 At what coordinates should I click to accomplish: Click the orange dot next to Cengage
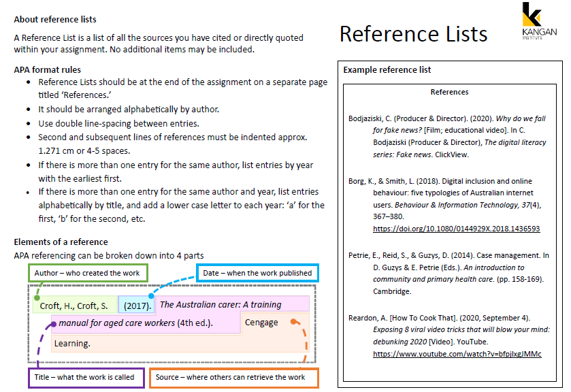tap(293, 322)
